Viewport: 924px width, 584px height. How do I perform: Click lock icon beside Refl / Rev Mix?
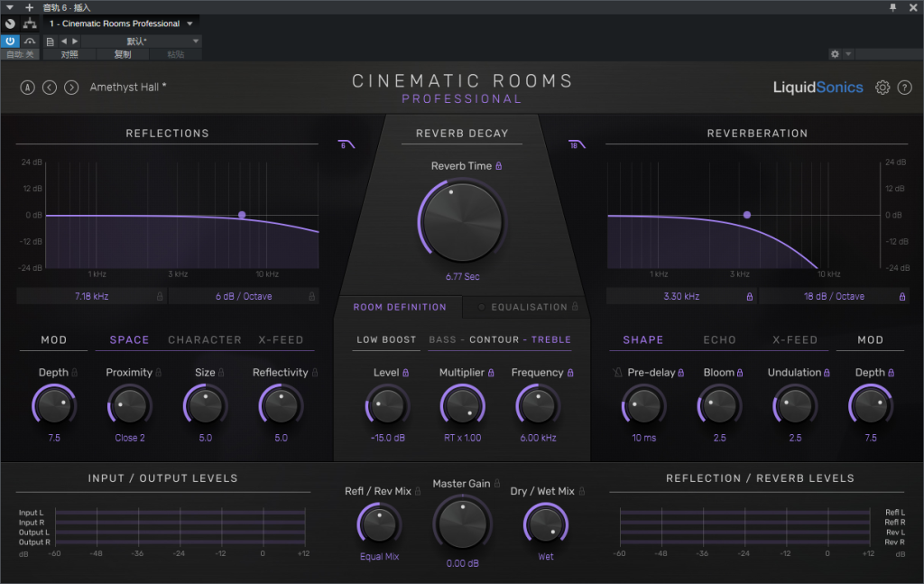(x=418, y=491)
